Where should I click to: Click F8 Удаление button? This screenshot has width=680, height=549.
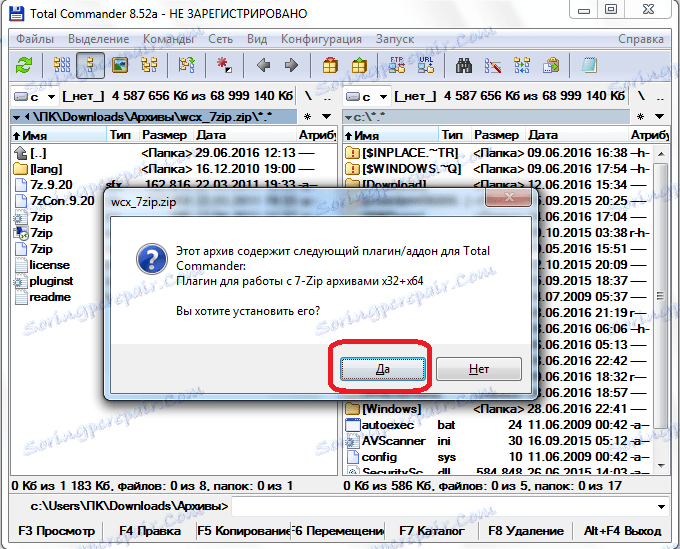(526, 531)
